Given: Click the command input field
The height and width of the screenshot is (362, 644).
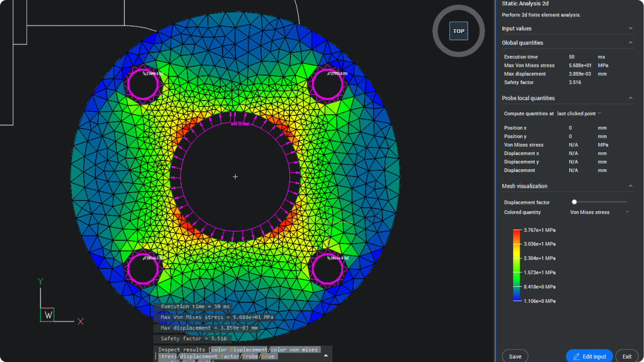Looking at the screenshot, I should pos(238,360).
